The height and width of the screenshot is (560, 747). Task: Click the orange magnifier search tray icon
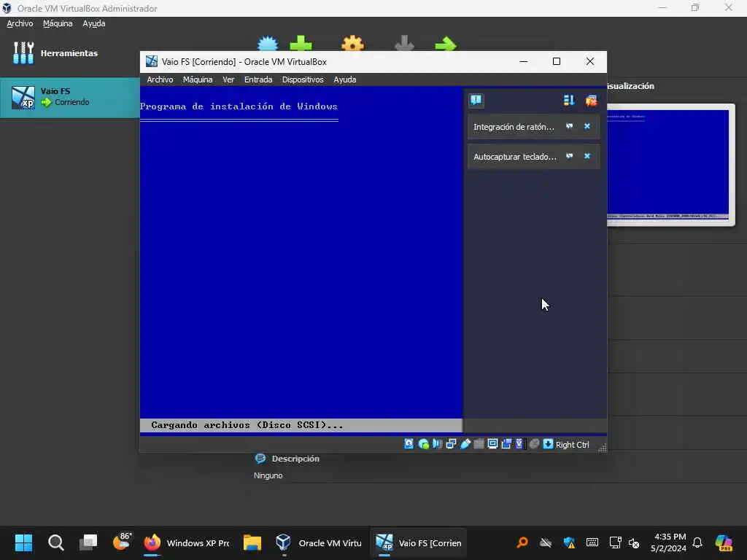[522, 542]
